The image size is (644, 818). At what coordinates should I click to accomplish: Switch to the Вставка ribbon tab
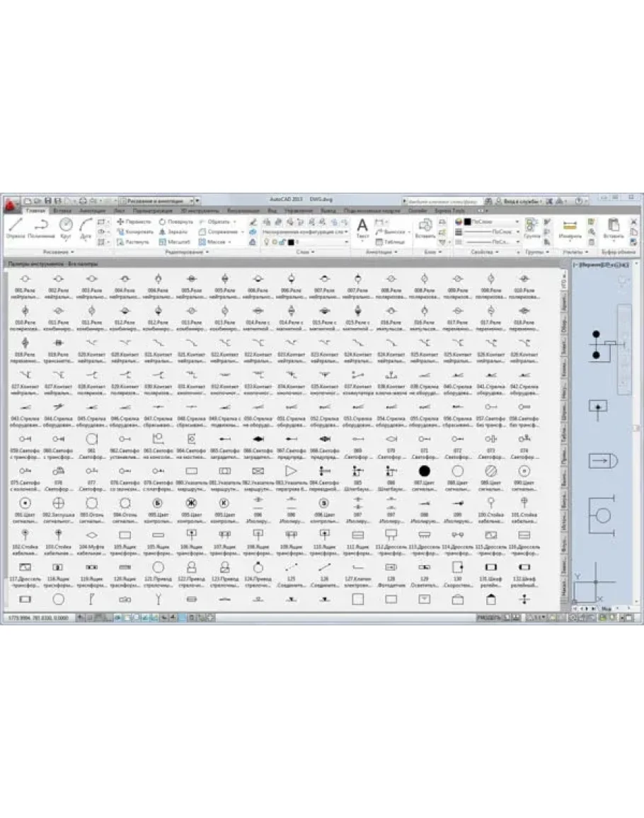click(62, 211)
